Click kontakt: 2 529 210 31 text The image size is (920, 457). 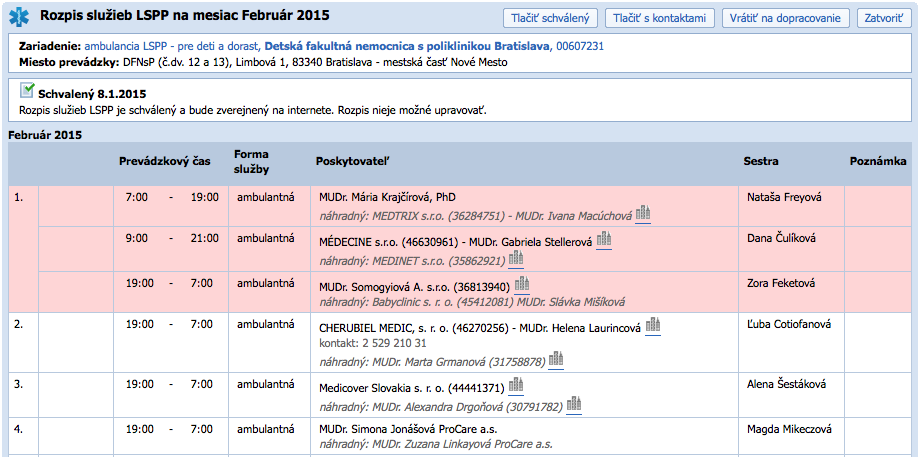(x=373, y=343)
